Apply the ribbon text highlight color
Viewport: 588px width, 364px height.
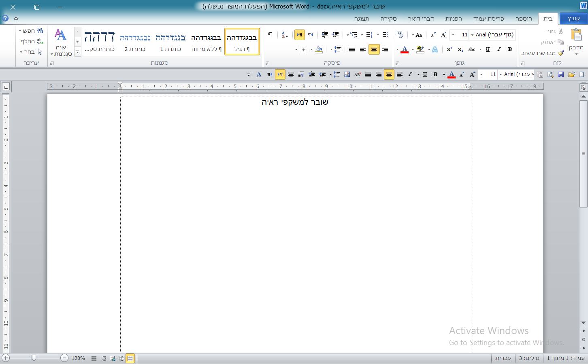coord(420,49)
